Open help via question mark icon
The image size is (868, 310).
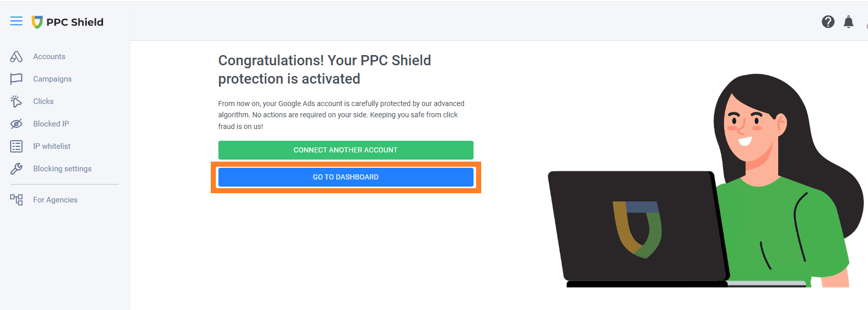pos(828,21)
